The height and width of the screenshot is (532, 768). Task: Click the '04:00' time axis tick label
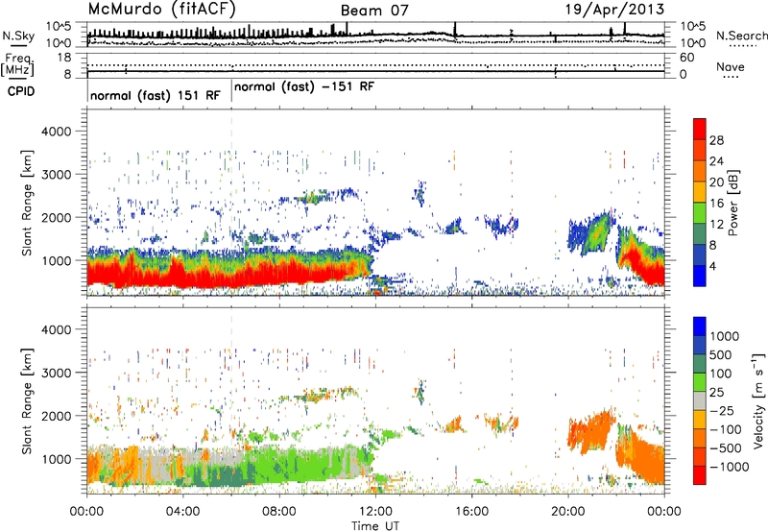[x=182, y=512]
